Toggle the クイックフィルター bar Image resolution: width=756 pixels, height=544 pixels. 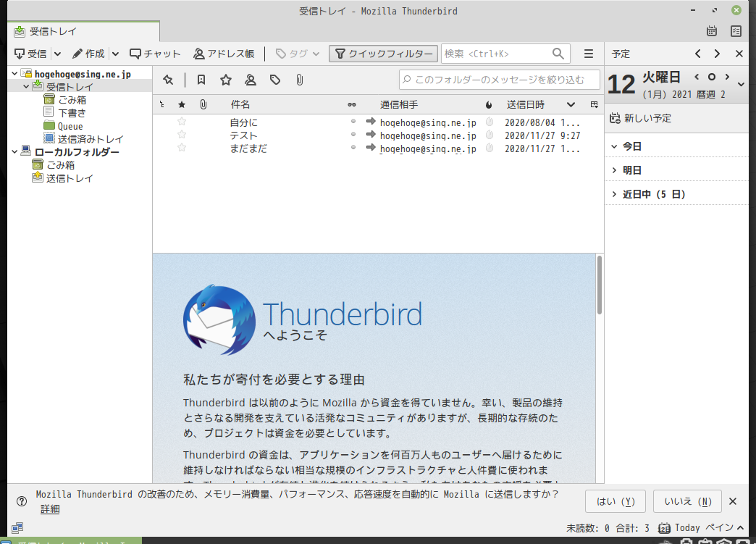(383, 54)
